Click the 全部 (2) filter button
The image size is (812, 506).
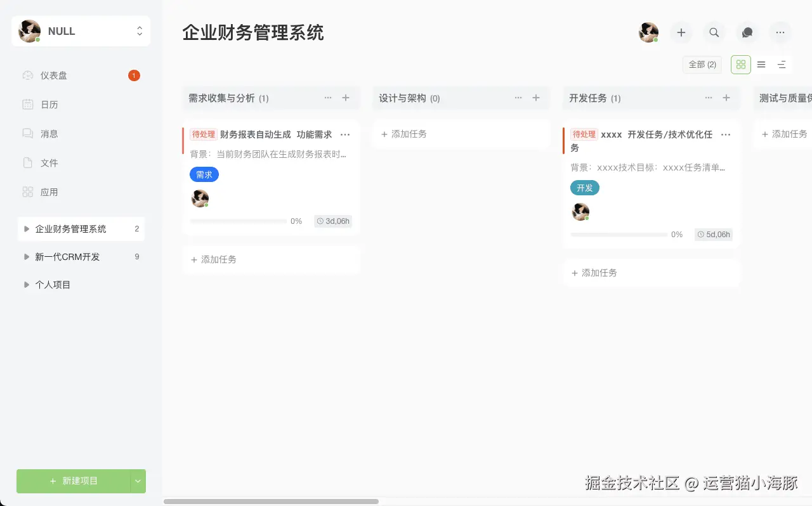[x=702, y=65]
